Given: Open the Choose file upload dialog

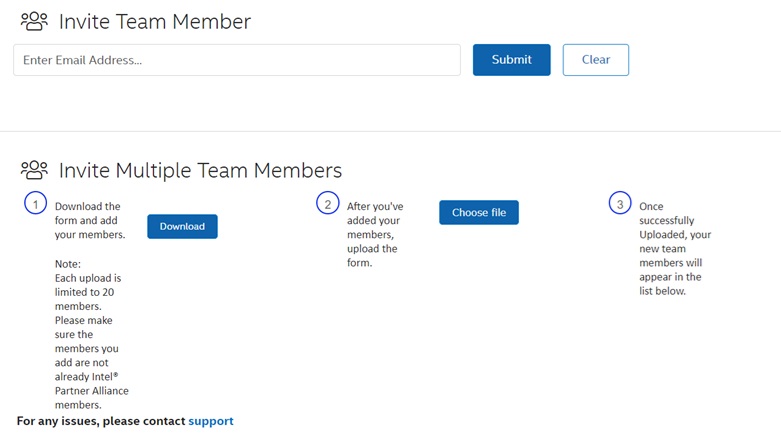Looking at the screenshot, I should [479, 212].
